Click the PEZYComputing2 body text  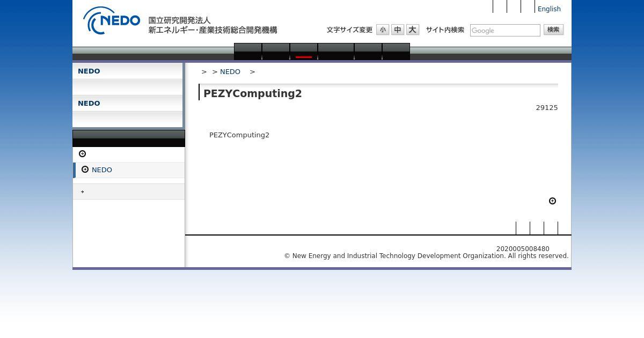pos(239,135)
